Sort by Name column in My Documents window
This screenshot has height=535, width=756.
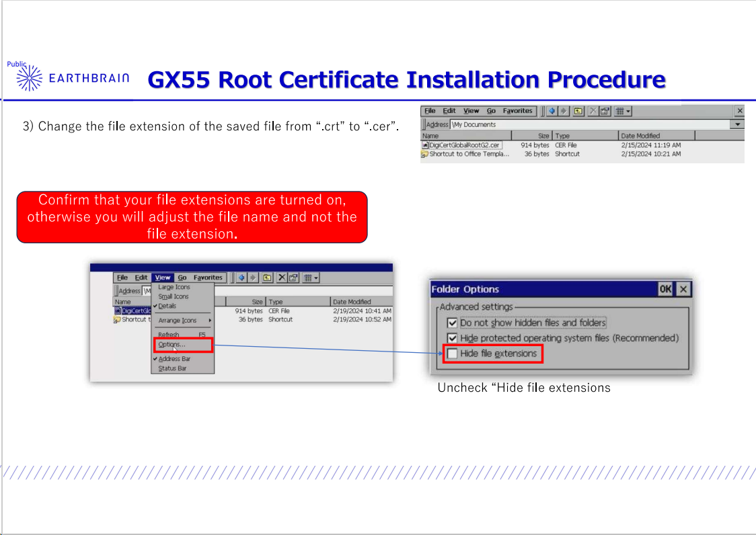tap(465, 136)
